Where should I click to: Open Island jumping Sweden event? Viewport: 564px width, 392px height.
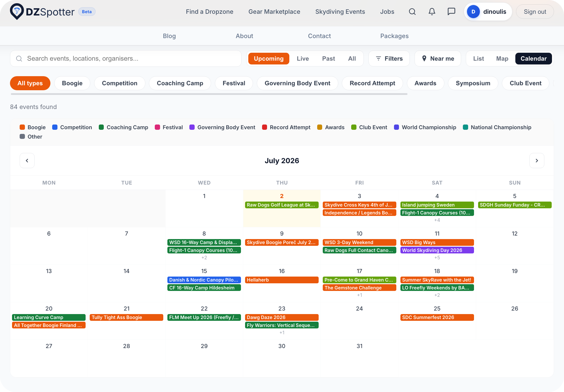coord(437,205)
